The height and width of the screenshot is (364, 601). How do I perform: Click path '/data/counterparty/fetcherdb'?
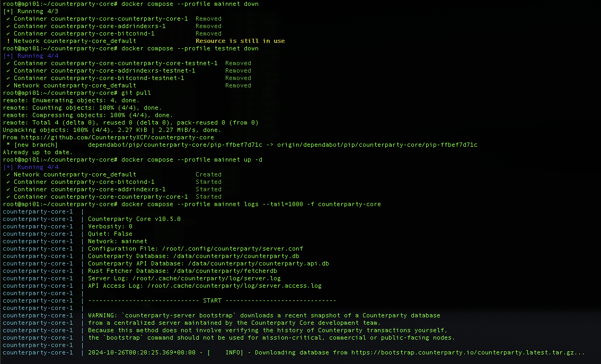point(225,271)
